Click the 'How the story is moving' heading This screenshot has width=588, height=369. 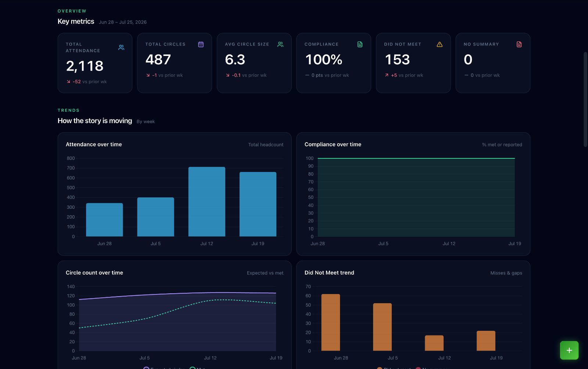coord(95,121)
